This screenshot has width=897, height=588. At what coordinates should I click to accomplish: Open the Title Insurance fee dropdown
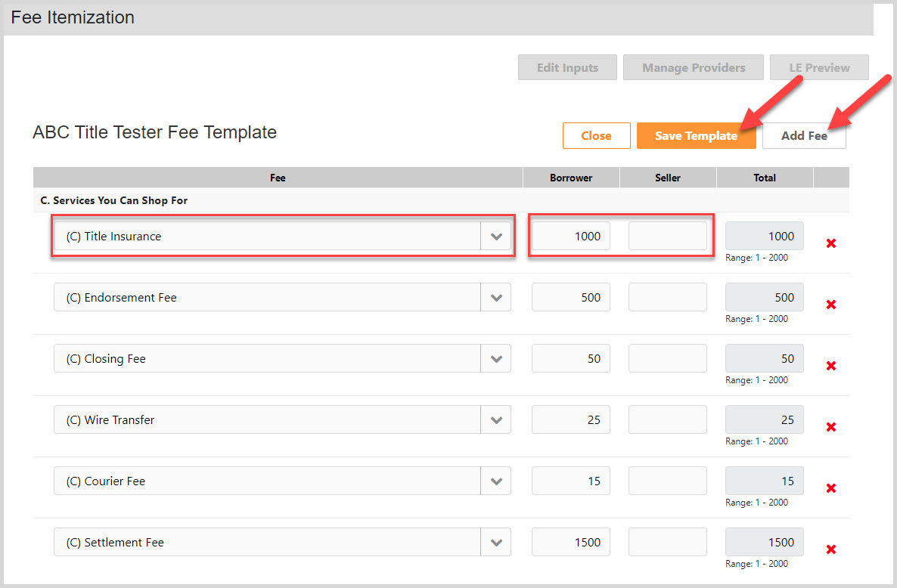coord(496,236)
